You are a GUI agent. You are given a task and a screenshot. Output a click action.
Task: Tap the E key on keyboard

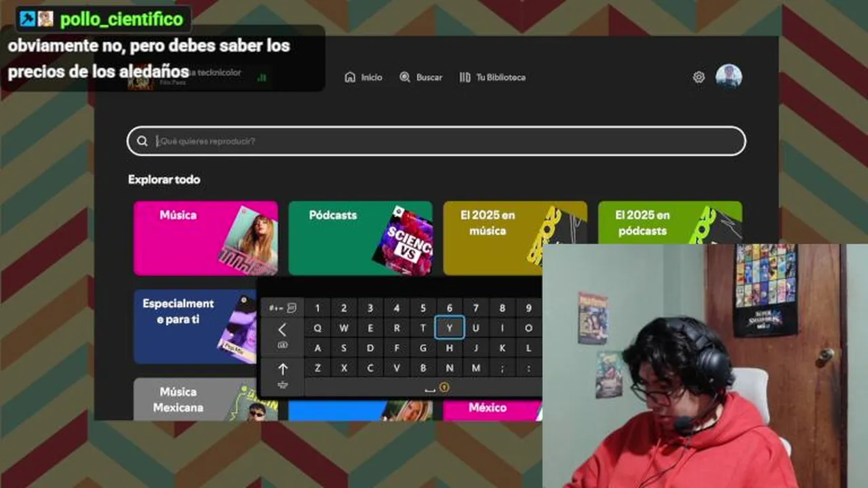pos(370,328)
